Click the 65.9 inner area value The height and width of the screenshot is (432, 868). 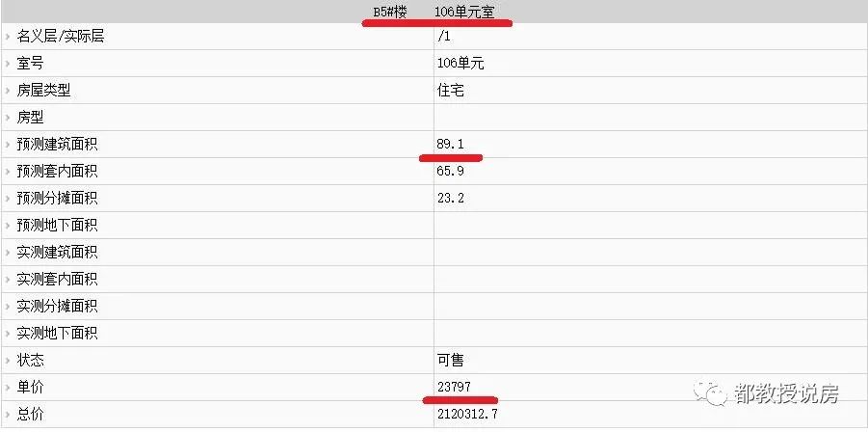pos(451,171)
